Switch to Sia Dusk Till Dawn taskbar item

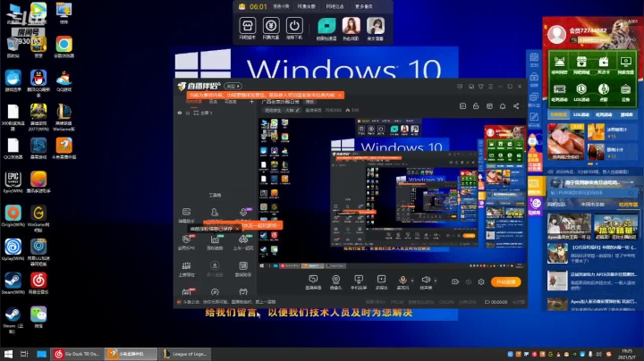[77, 354]
